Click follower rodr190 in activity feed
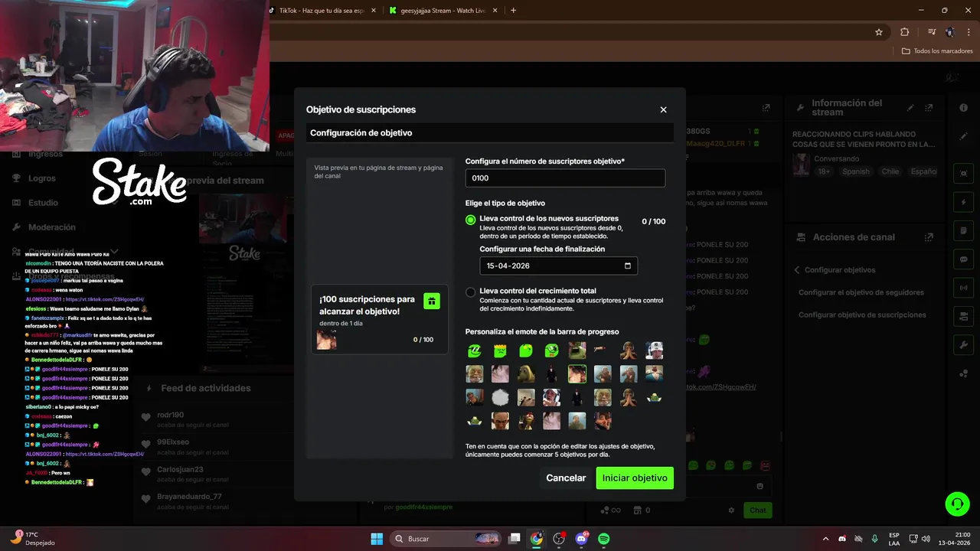Image resolution: width=980 pixels, height=551 pixels. [171, 416]
